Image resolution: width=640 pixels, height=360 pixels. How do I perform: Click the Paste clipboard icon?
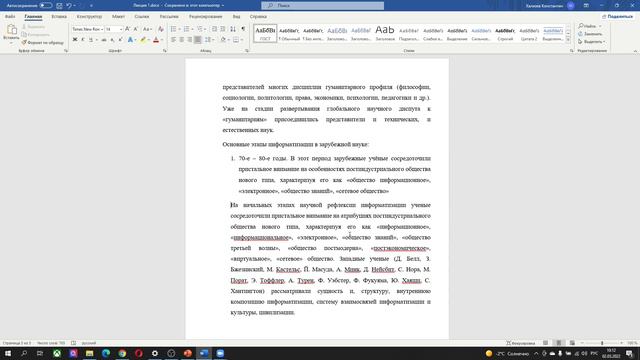[x=11, y=30]
